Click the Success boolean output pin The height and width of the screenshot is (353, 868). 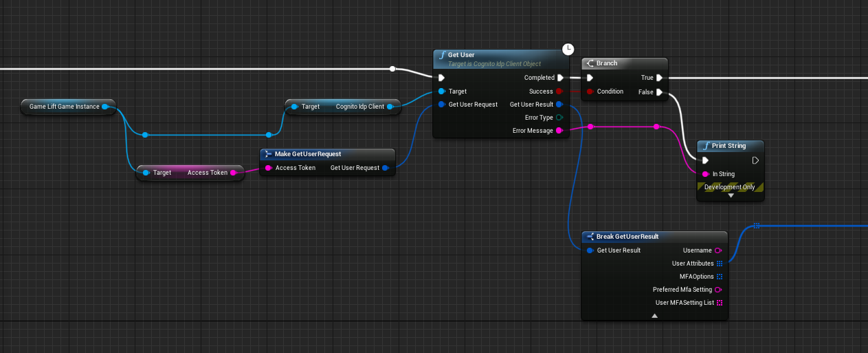(x=559, y=92)
